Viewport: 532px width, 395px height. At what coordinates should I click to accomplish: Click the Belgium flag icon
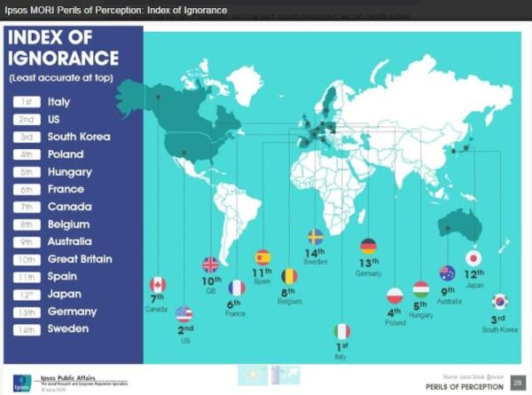coord(289,276)
